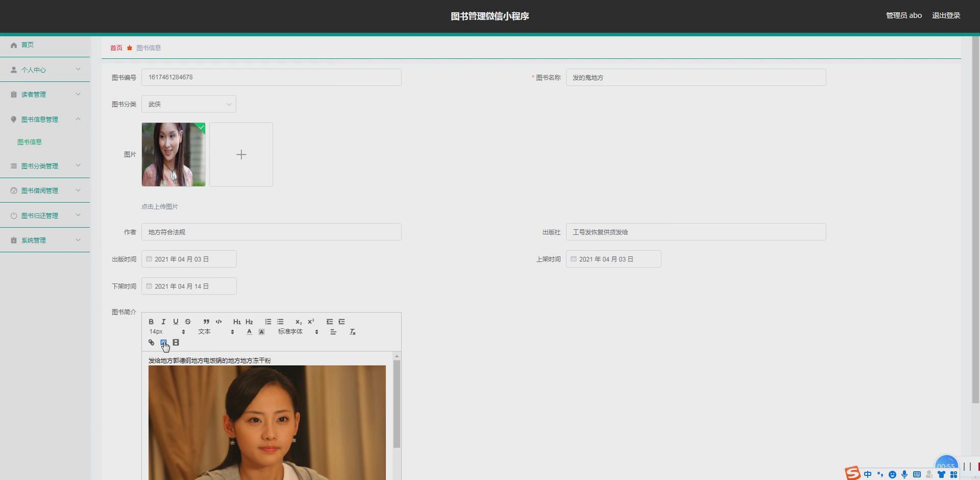The image size is (980, 480).
Task: Click 退出登录 to log out
Action: point(946,15)
